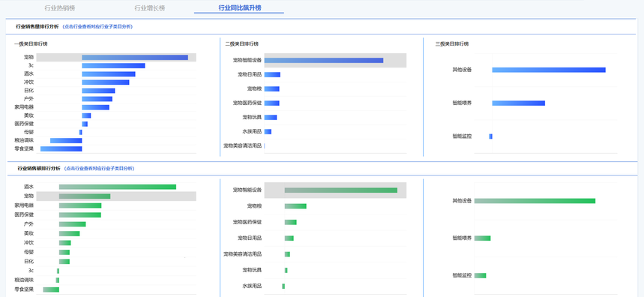Select green 酒水 bar in sales amount chart
The width and height of the screenshot is (644, 297).
(118, 187)
